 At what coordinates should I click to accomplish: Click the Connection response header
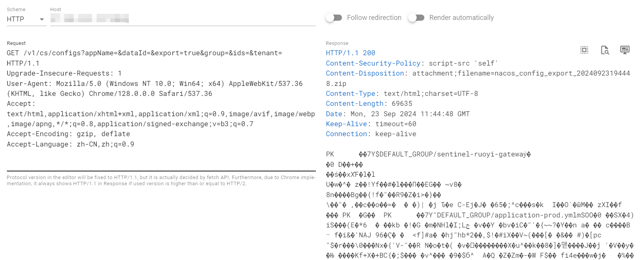(346, 134)
